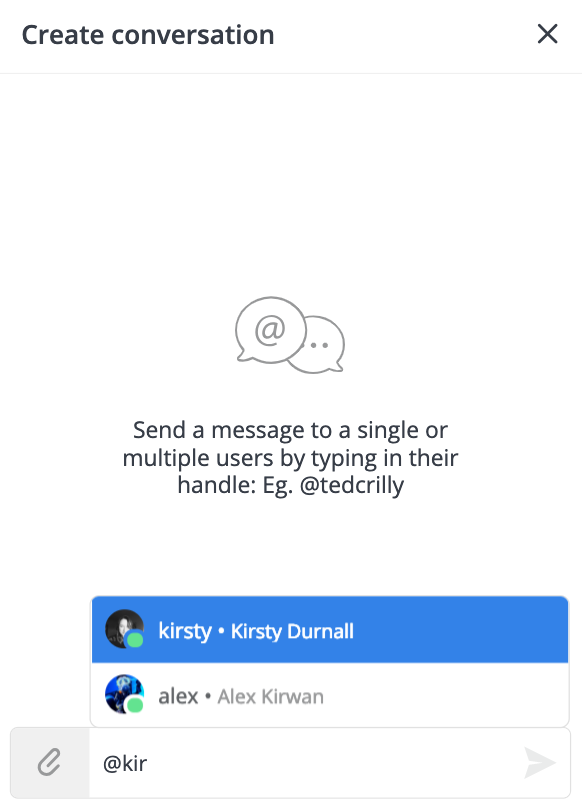
Task: Choose the kirsty handle in suggestions
Action: tap(185, 631)
